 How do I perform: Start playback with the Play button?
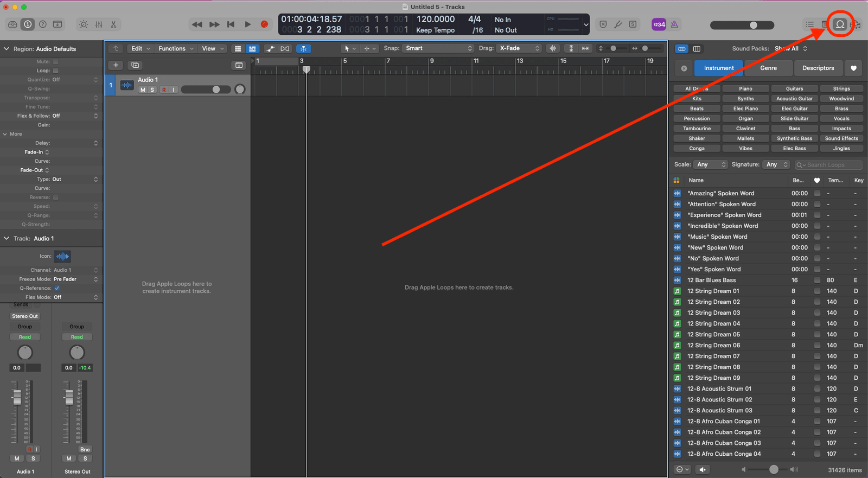click(x=248, y=24)
